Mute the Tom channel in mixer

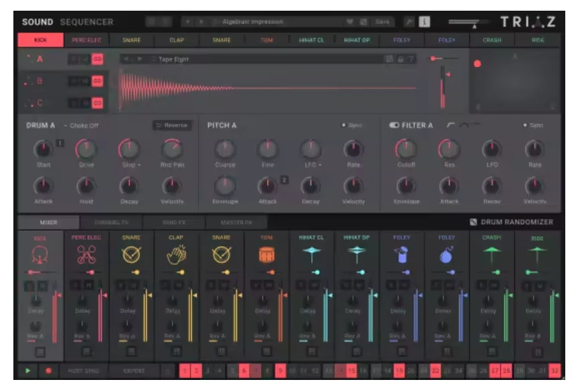(x=269, y=285)
